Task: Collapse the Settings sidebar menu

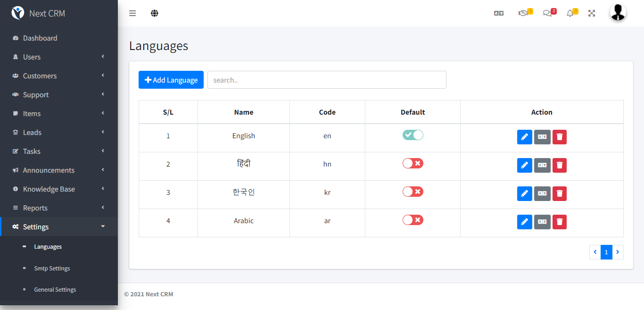Action: pos(36,227)
